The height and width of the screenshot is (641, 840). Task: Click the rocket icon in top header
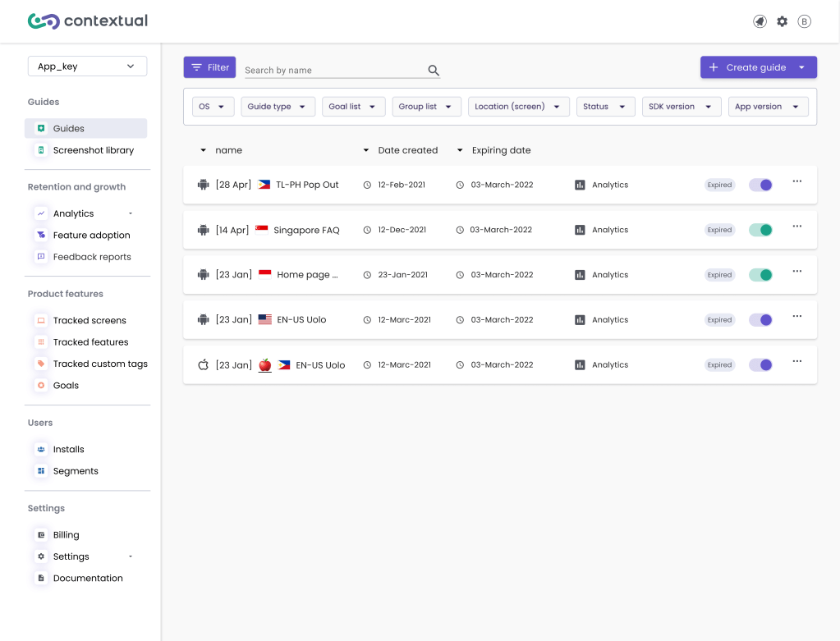(x=760, y=21)
